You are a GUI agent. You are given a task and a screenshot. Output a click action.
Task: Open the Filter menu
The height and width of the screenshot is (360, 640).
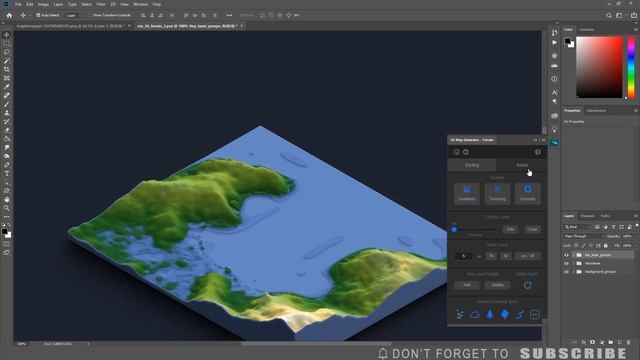click(x=101, y=4)
